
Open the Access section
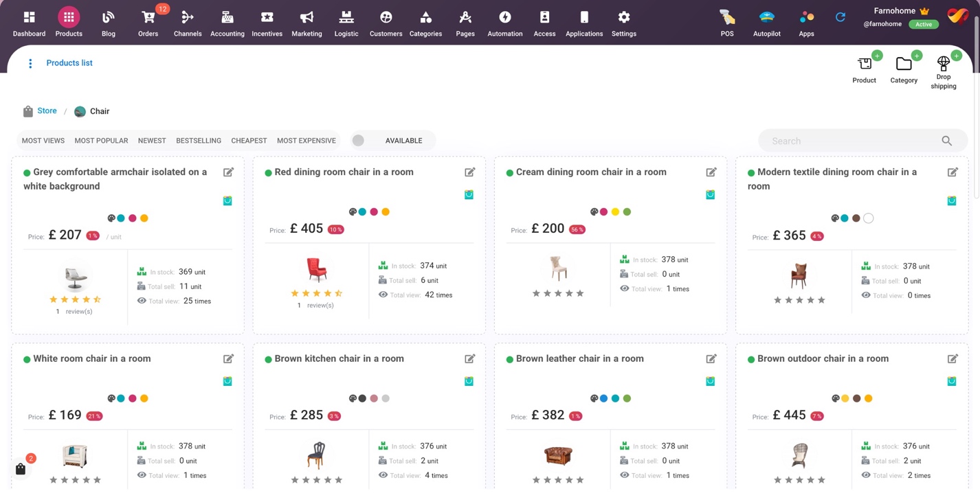coord(544,23)
